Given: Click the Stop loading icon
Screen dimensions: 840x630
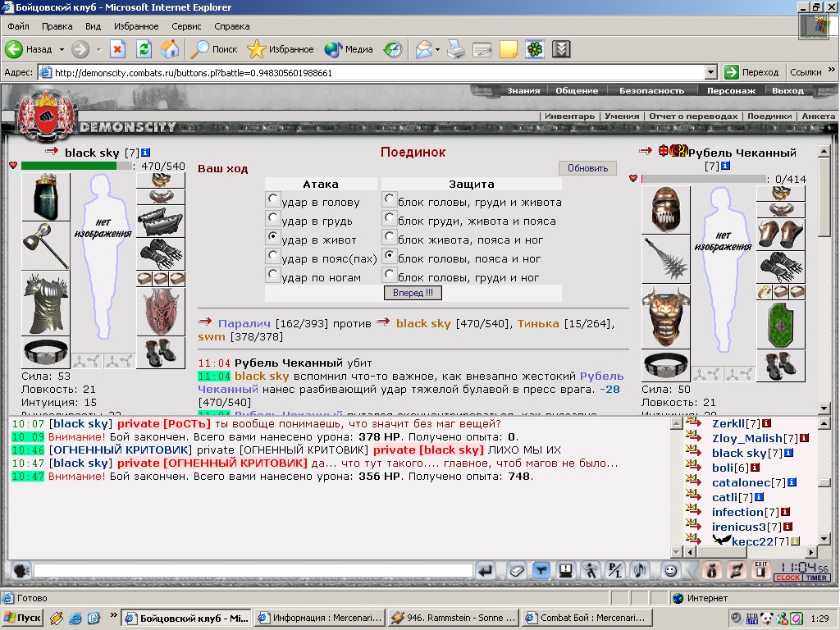Looking at the screenshot, I should click(117, 49).
